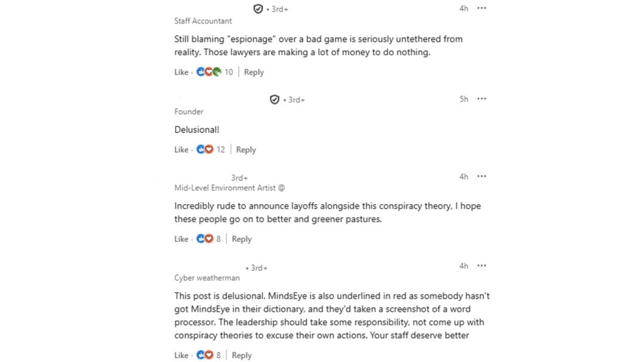Click verification shield badge on Staff Accountant
Viewport: 644px width, 362px height.
(x=258, y=9)
